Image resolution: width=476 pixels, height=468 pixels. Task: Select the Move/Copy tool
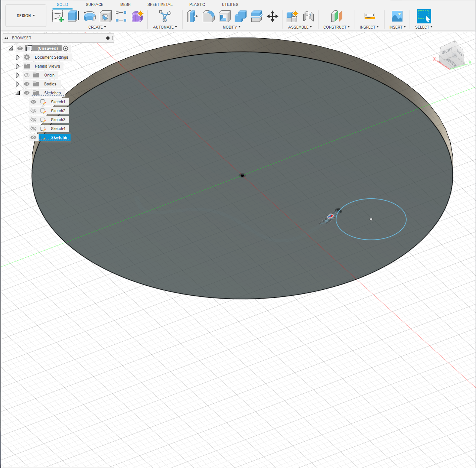pos(273,16)
